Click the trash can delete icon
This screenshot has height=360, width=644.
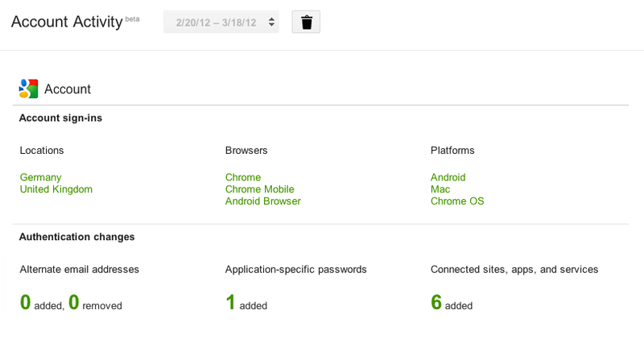click(x=306, y=23)
